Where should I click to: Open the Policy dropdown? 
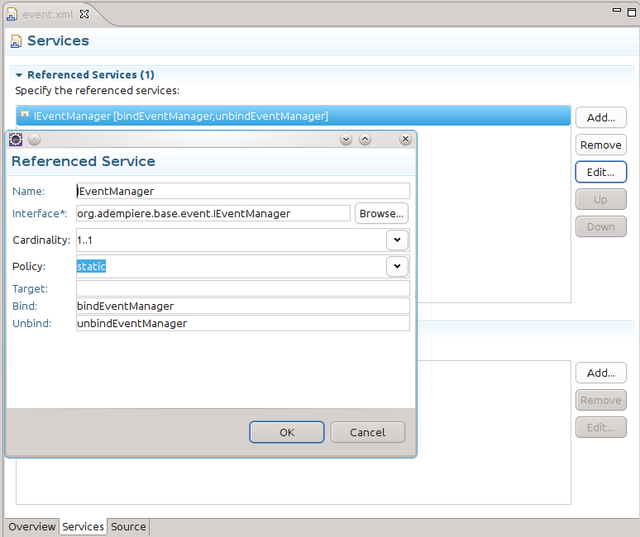click(x=397, y=266)
